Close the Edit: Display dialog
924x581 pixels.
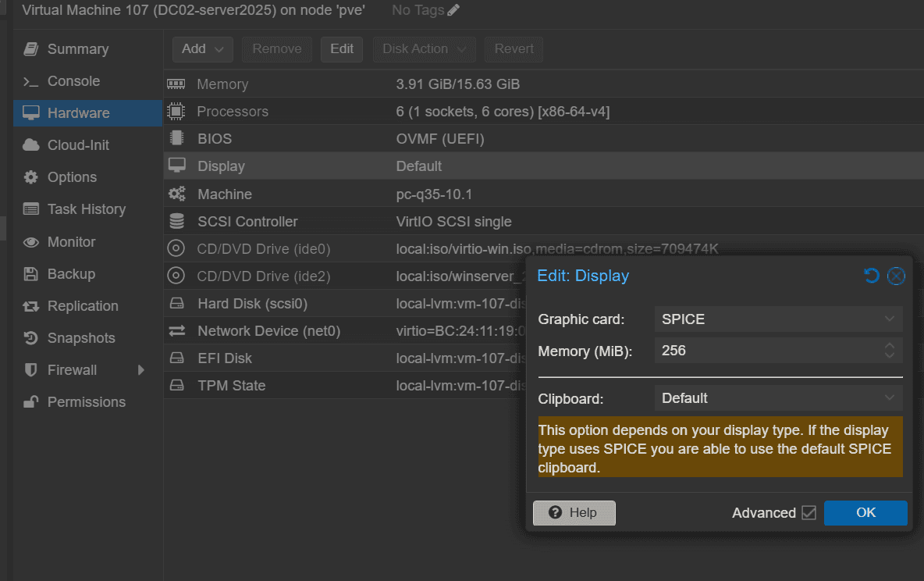click(x=897, y=276)
